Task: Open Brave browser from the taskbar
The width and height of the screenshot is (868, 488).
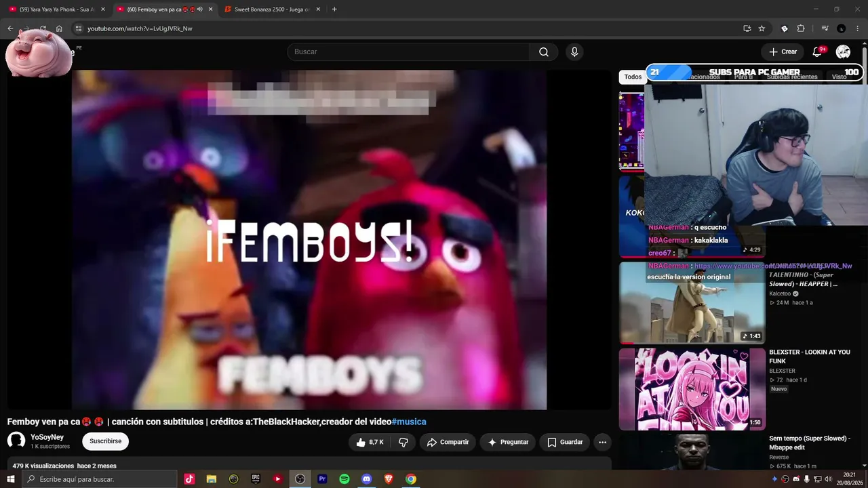Action: click(x=389, y=479)
